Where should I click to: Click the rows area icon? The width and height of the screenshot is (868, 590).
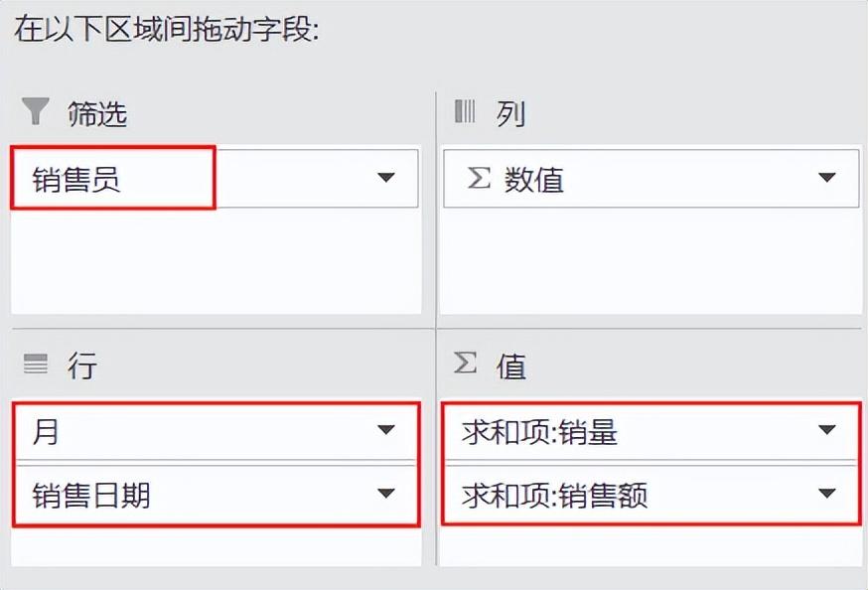pos(36,365)
